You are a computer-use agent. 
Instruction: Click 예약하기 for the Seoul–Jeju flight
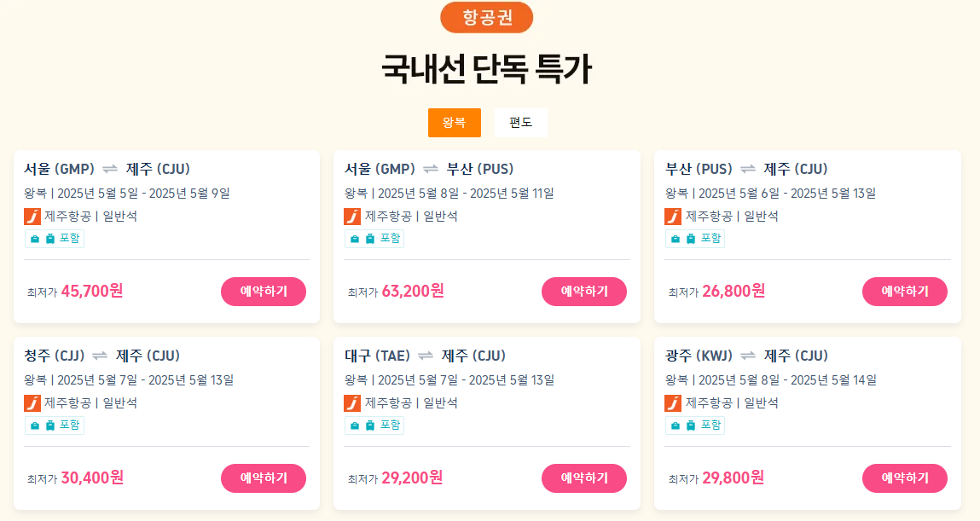[264, 291]
